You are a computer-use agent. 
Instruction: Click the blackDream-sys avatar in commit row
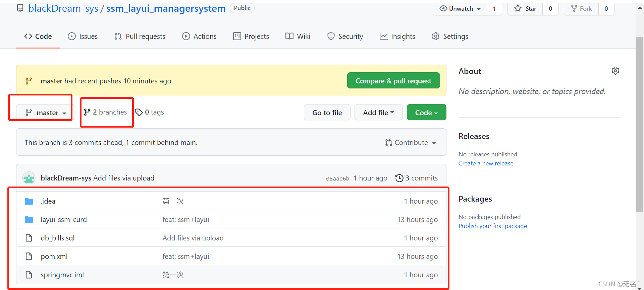(x=29, y=178)
